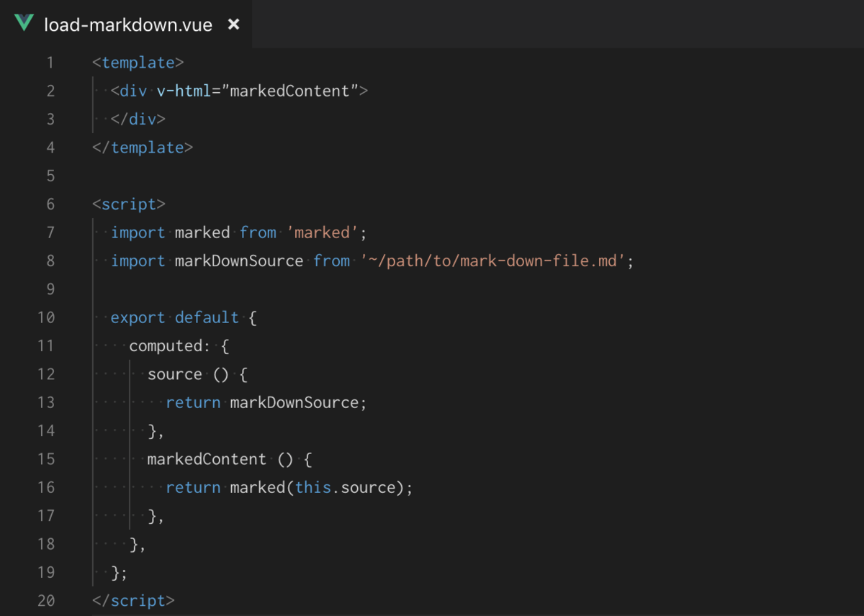
Task: Select the 'marked' import string on line 7
Action: pyautogui.click(x=321, y=232)
